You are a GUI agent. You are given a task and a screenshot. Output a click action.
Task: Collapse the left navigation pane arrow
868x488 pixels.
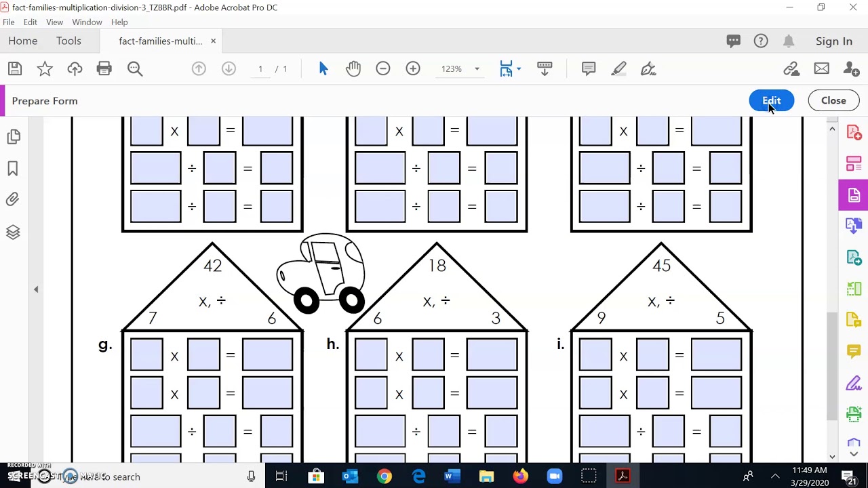(x=36, y=289)
